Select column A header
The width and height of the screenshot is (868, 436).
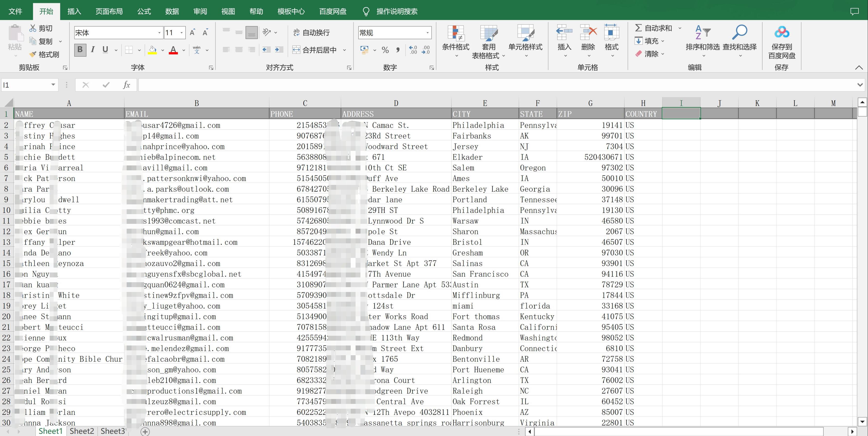click(69, 103)
